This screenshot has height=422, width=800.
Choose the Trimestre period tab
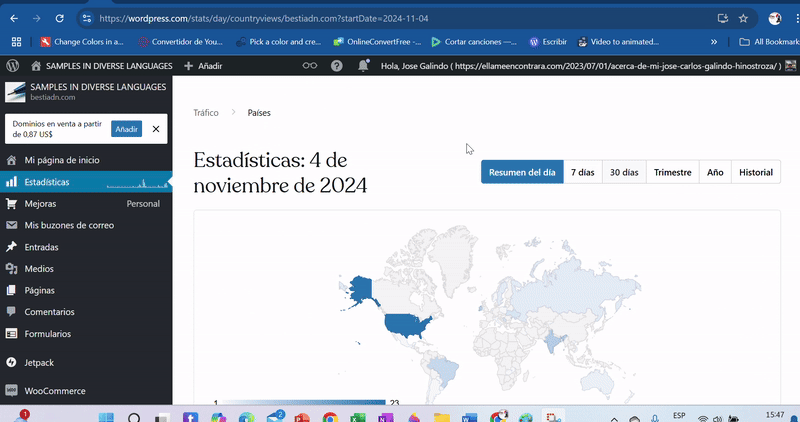[672, 172]
